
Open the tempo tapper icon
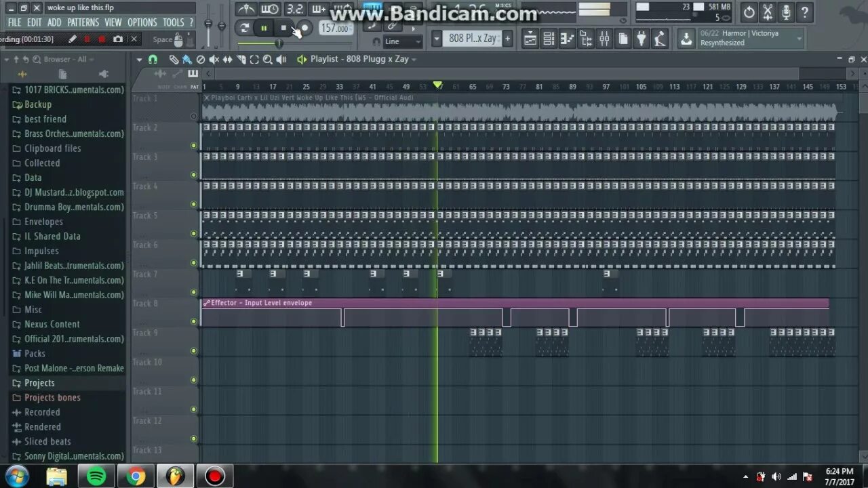click(659, 39)
